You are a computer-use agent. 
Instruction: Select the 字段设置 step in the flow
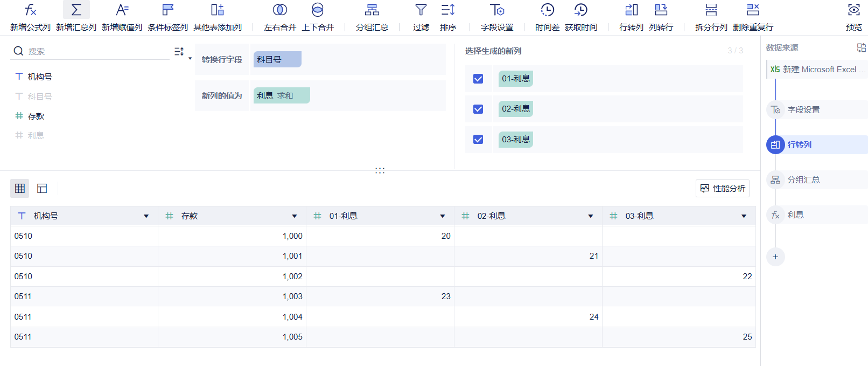[803, 110]
